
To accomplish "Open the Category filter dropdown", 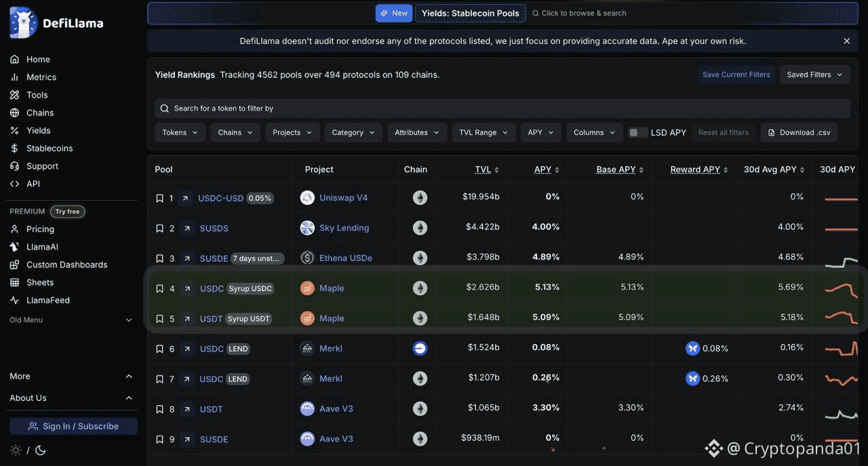I will (353, 132).
